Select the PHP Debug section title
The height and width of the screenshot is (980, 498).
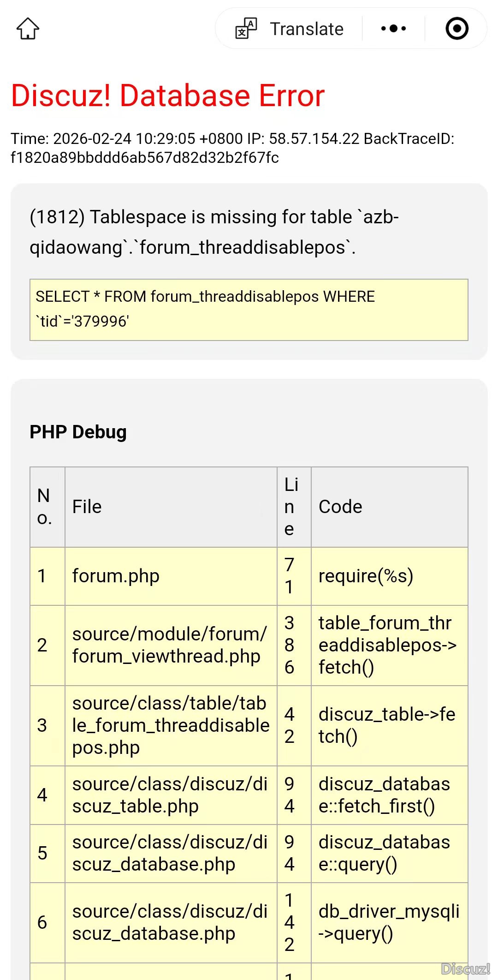pyautogui.click(x=78, y=432)
